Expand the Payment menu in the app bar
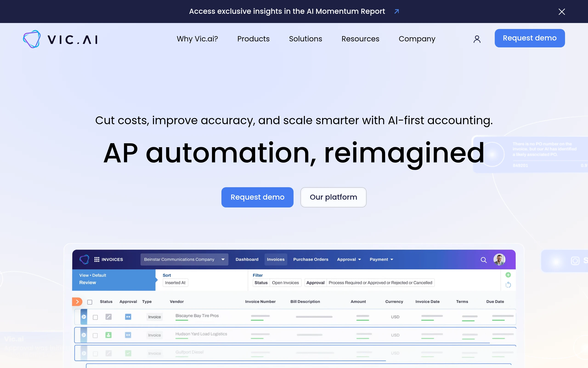This screenshot has height=368, width=588. pos(381,259)
